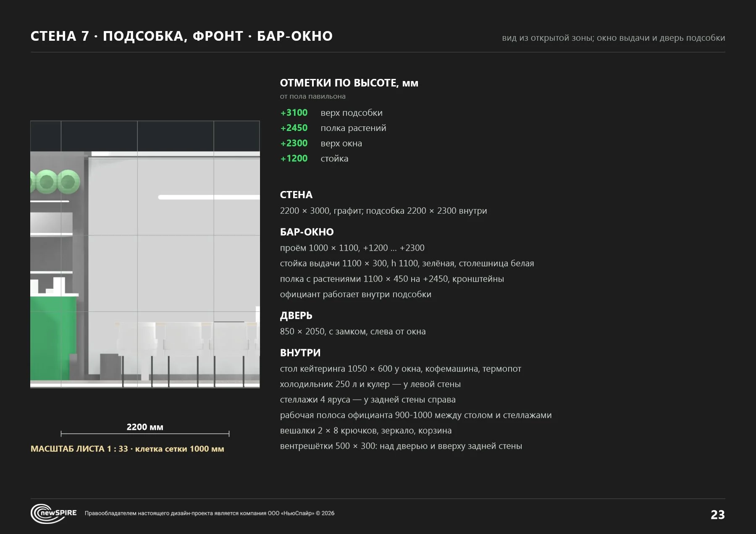Viewport: 756px width, 534px height.
Task: Select the subtitle 'вид из открытой зоны; окно выдачи и дверь подсобки'
Action: [614, 38]
